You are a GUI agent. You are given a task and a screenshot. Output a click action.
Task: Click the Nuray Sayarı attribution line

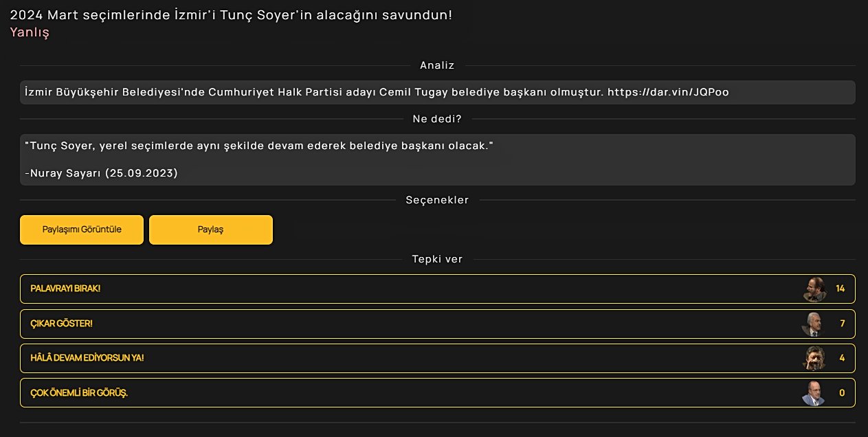click(101, 173)
